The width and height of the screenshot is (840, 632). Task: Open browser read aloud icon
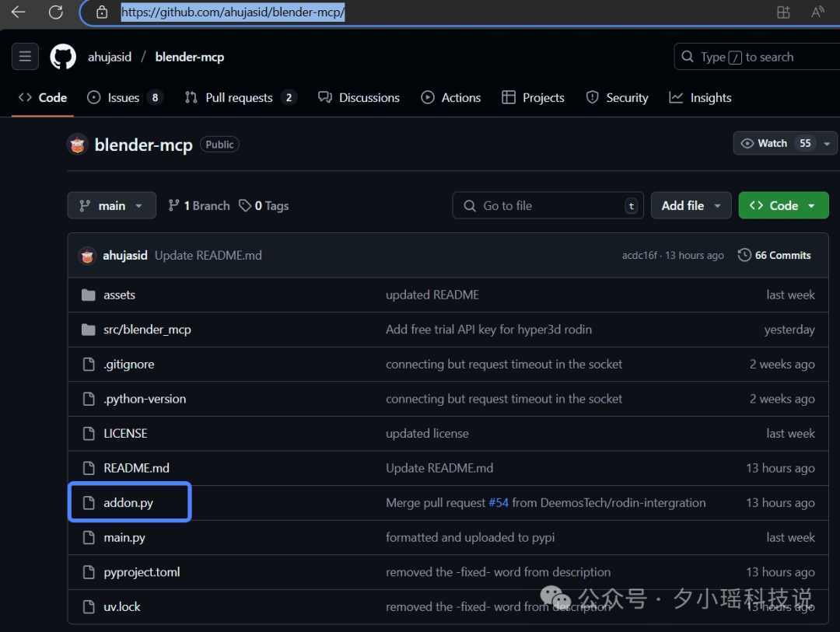click(817, 12)
